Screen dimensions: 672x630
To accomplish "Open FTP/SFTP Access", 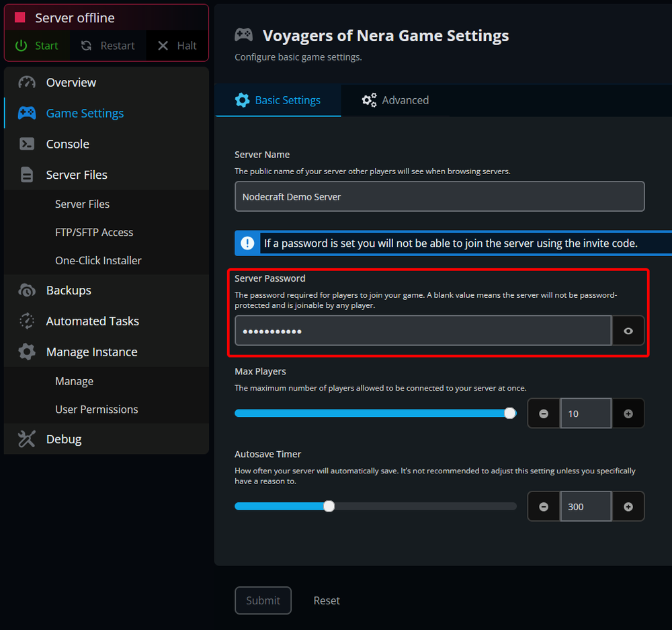I will pos(94,232).
